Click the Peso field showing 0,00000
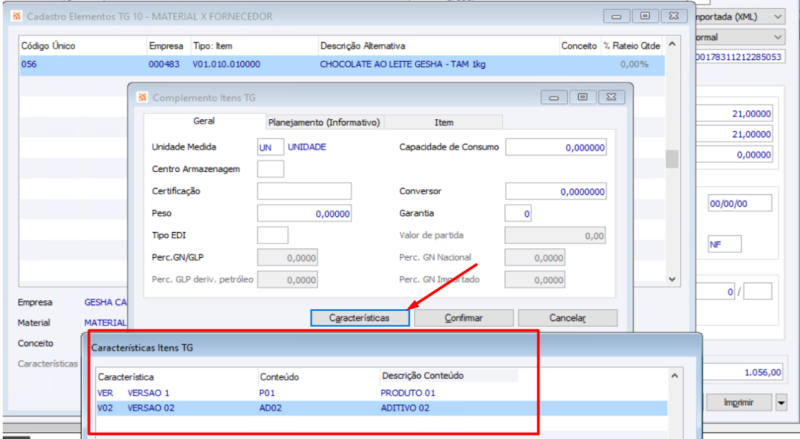 click(304, 213)
